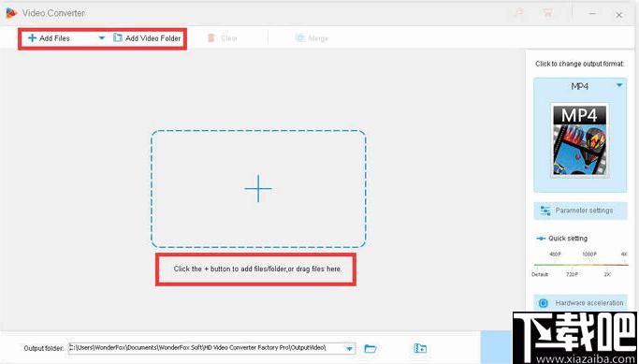
Task: Open the MP4 output format dropdown arrow
Action: tap(619, 85)
